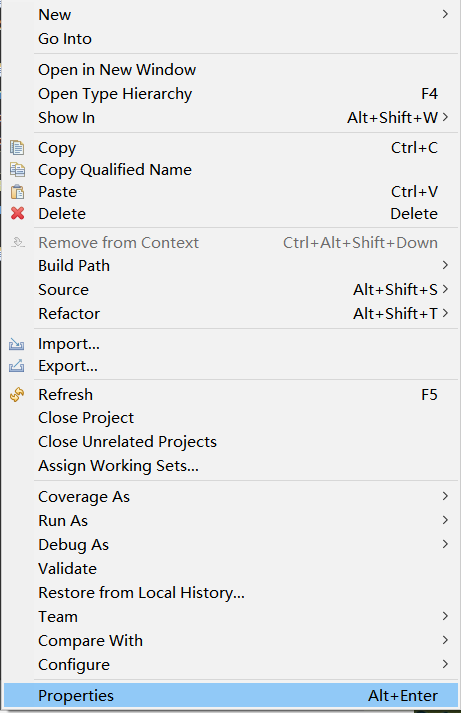Click the Export icon

(x=16, y=366)
